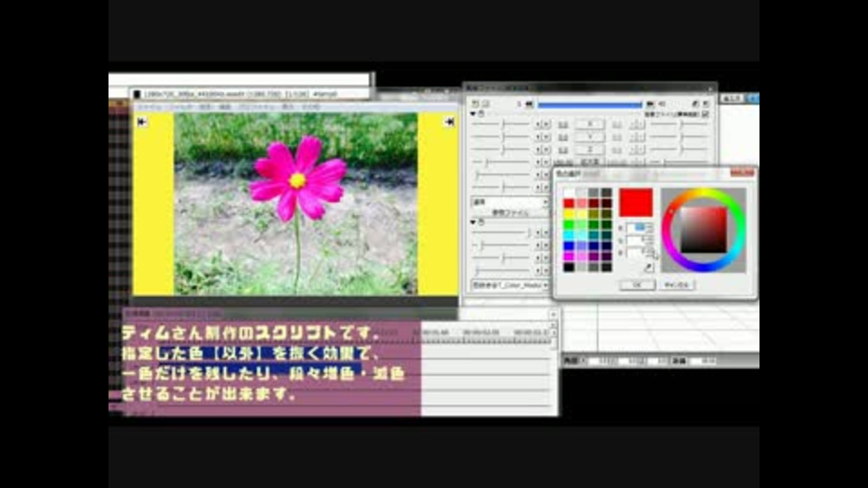Cancel the color selection dialog
This screenshot has height=488, width=868.
click(676, 285)
